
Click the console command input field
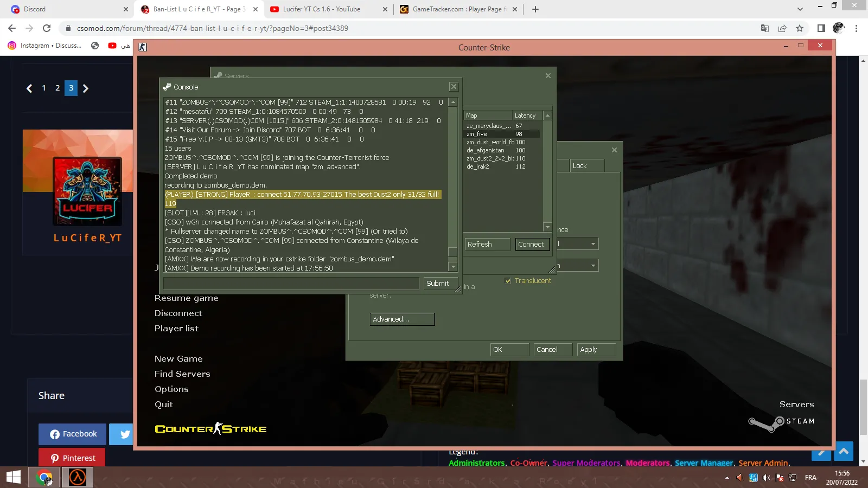pyautogui.click(x=291, y=284)
